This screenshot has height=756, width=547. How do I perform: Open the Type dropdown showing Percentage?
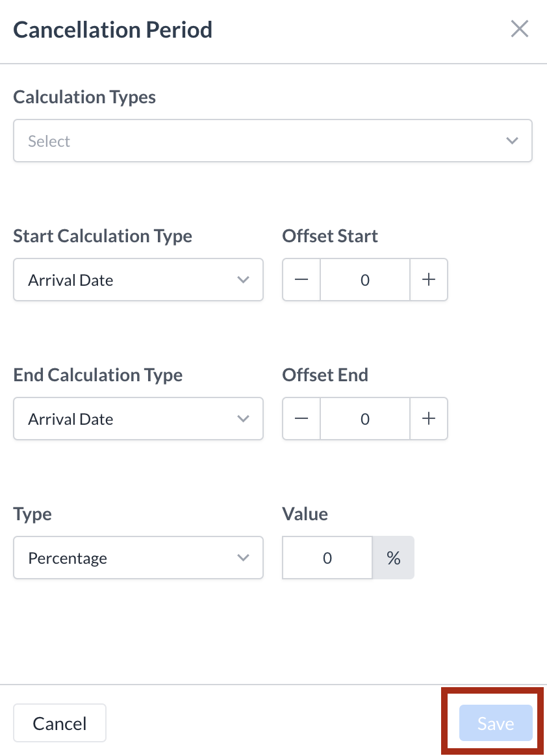pyautogui.click(x=138, y=558)
